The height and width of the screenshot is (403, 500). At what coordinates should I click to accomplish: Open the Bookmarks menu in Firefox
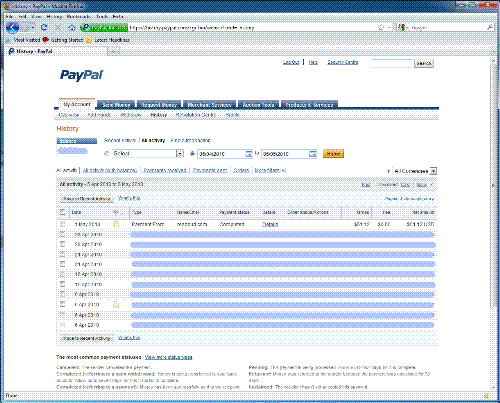coord(79,16)
